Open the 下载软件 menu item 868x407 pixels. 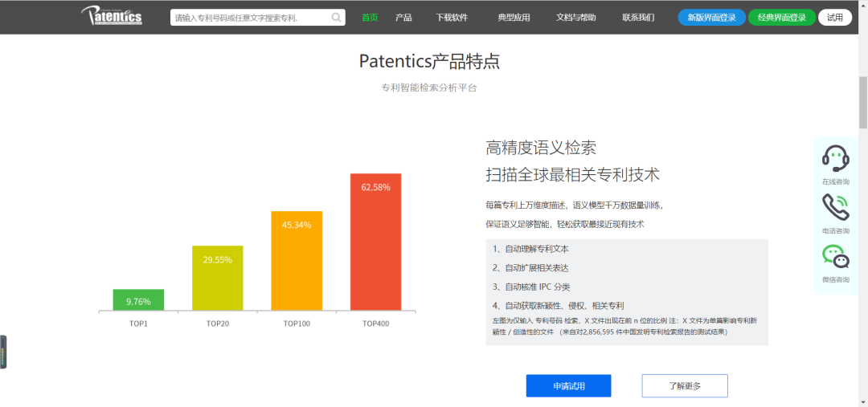(x=452, y=17)
